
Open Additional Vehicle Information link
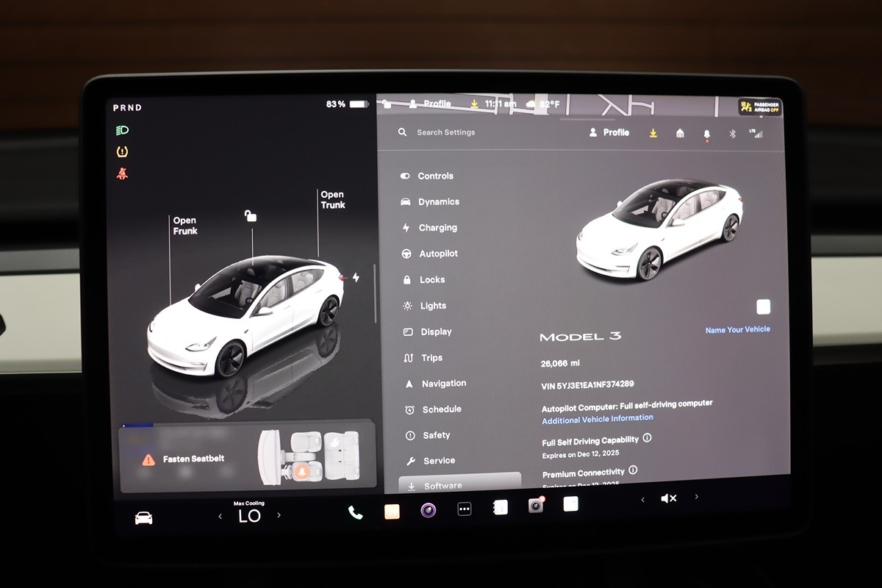tap(597, 419)
